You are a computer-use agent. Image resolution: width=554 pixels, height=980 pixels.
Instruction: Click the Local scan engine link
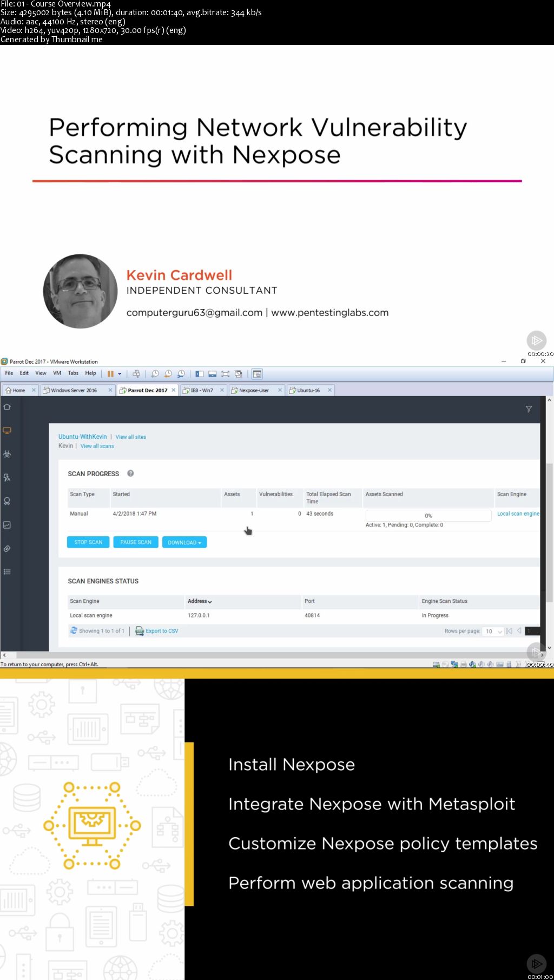coord(518,514)
